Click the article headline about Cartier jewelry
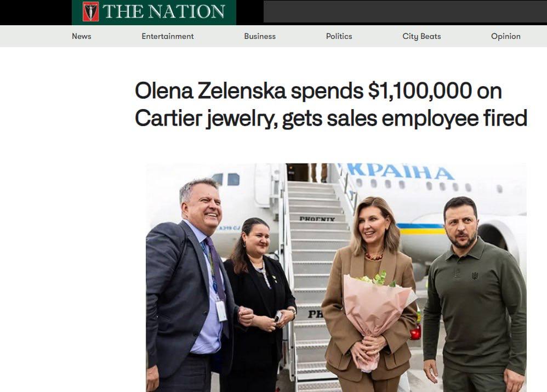 pos(331,104)
